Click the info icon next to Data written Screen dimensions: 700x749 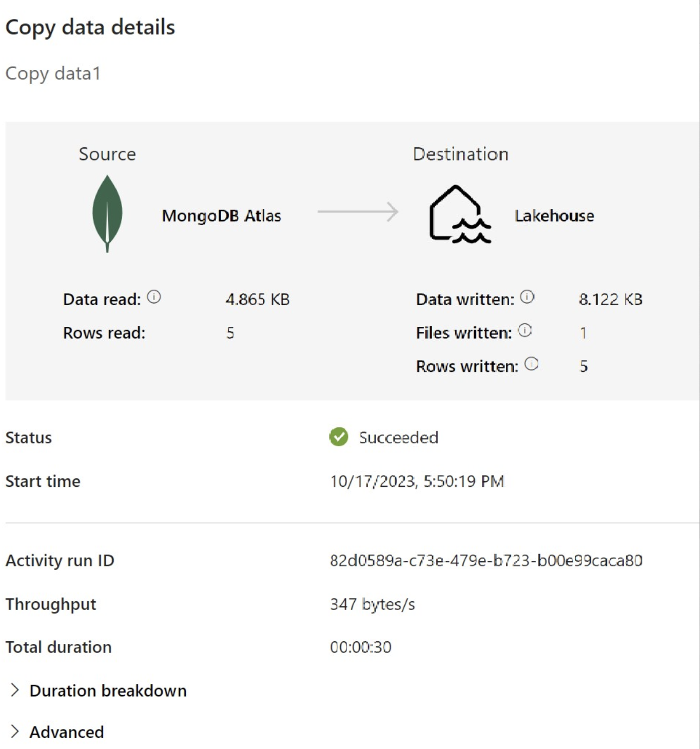click(526, 296)
